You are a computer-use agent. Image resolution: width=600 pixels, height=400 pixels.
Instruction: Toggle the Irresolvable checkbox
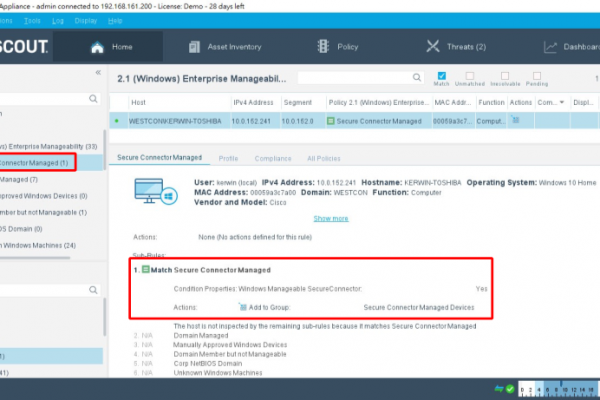coord(505,75)
